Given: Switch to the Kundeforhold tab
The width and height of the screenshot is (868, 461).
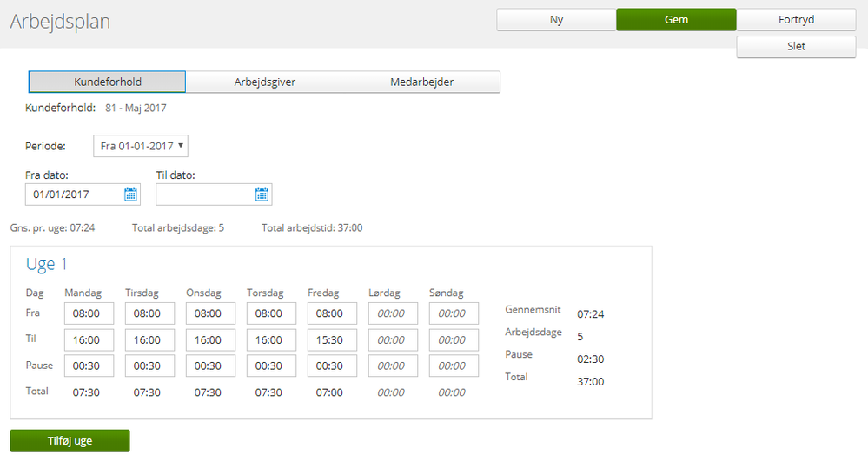Looking at the screenshot, I should (x=108, y=82).
